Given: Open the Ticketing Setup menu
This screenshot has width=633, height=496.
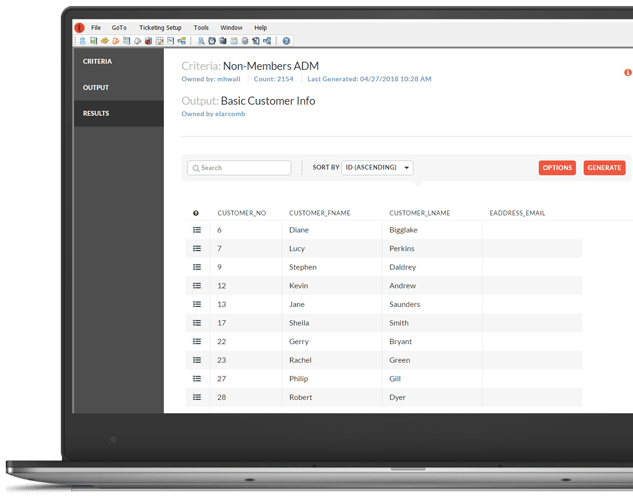Looking at the screenshot, I should (x=160, y=27).
